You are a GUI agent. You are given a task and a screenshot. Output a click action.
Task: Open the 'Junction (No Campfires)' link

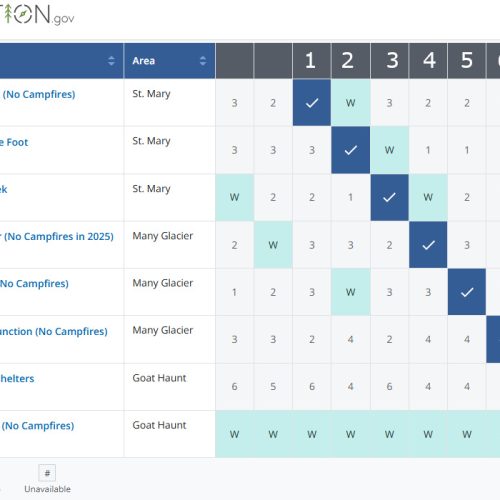(54, 331)
